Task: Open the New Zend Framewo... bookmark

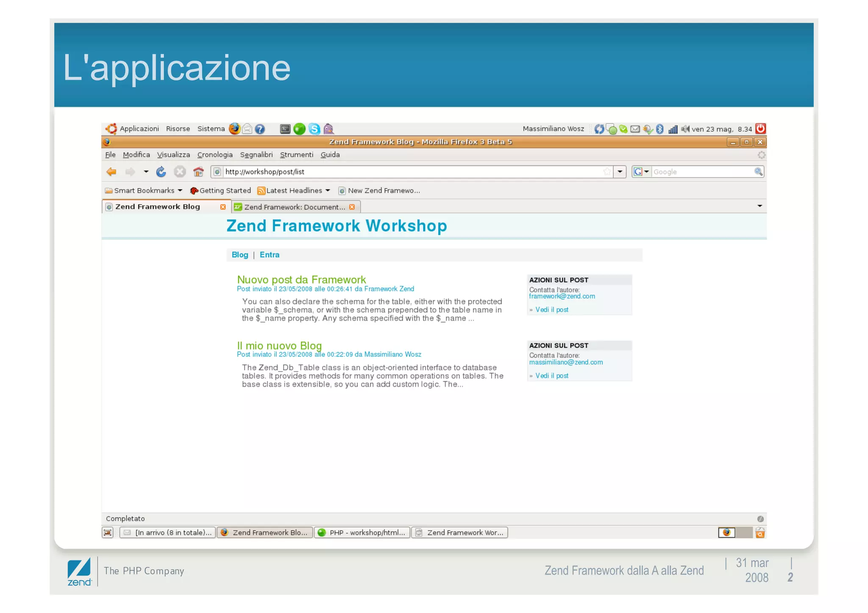Action: click(x=379, y=191)
